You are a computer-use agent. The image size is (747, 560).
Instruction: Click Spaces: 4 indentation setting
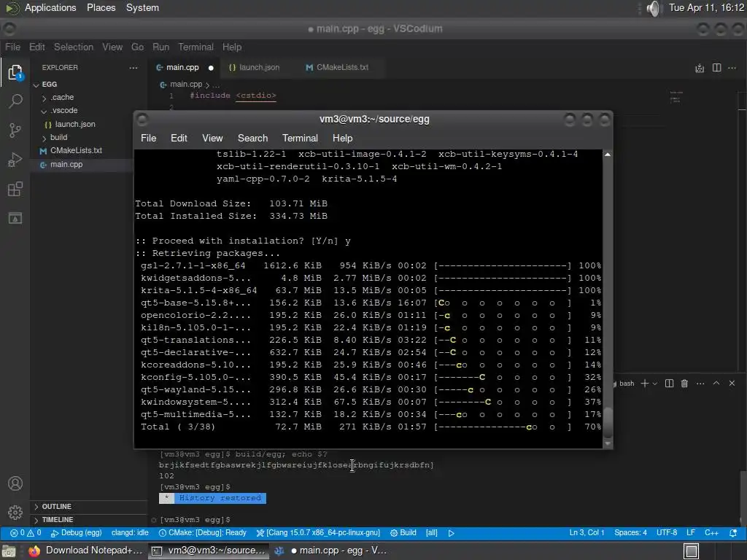pyautogui.click(x=630, y=533)
